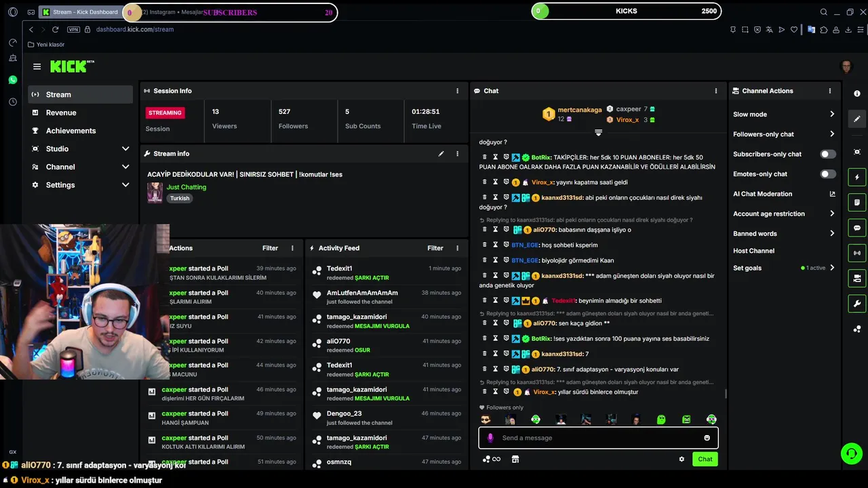Open the Session Info three-dot menu

click(458, 91)
